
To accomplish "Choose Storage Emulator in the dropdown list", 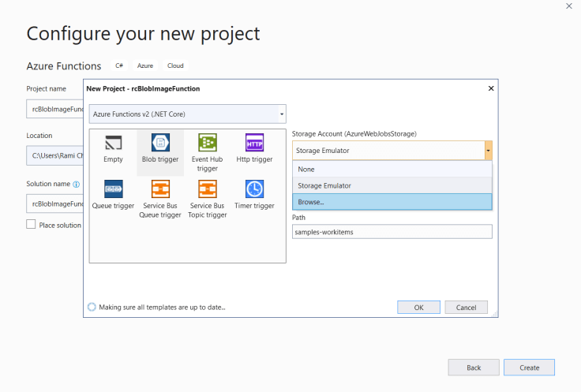I will click(x=392, y=185).
